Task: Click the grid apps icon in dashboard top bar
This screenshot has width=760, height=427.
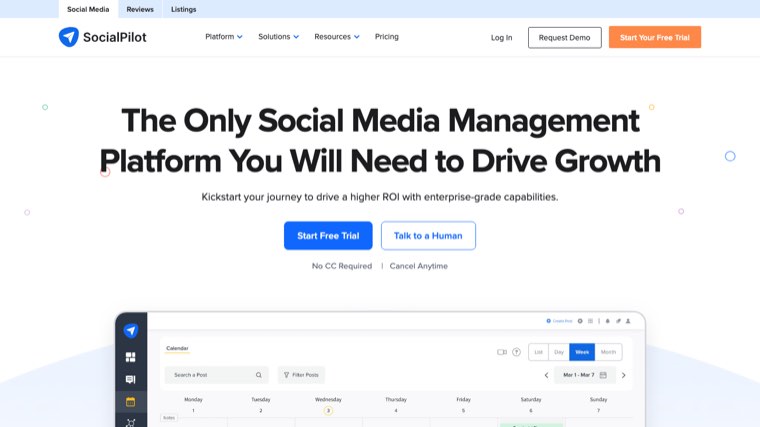Action: 590,321
